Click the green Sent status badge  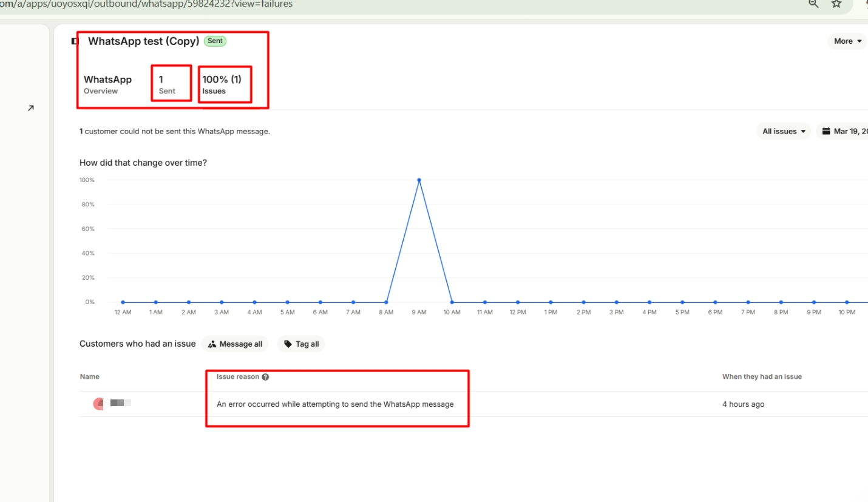click(x=215, y=41)
